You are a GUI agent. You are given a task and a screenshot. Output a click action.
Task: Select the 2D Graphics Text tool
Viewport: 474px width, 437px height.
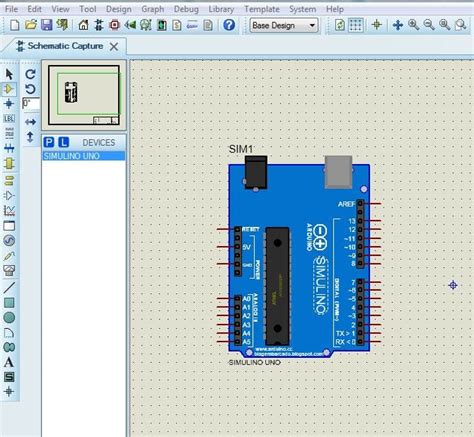pos(9,362)
